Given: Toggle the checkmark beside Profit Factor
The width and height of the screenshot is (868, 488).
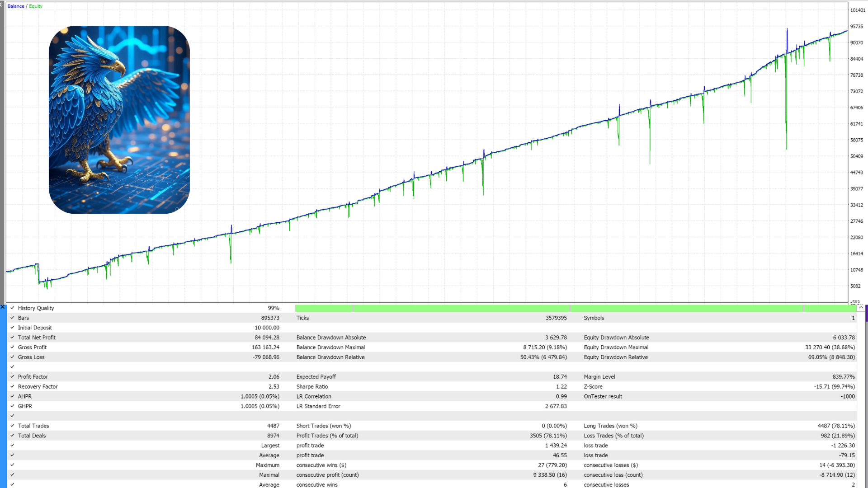Looking at the screenshot, I should pyautogui.click(x=12, y=376).
